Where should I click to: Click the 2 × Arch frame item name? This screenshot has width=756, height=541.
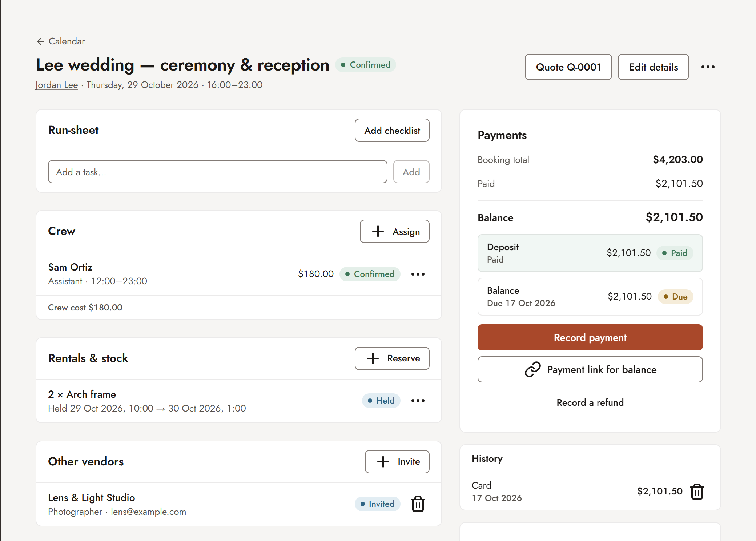[82, 394]
